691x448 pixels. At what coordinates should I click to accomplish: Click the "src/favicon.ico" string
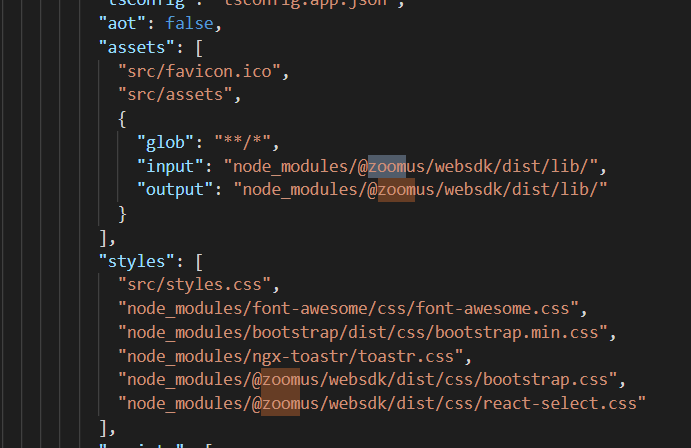click(x=199, y=71)
